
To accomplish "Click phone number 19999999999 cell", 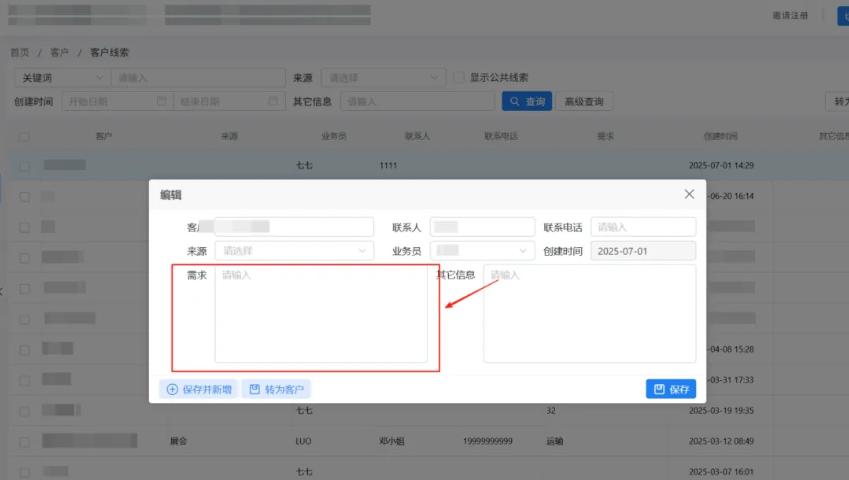I will (x=488, y=442).
